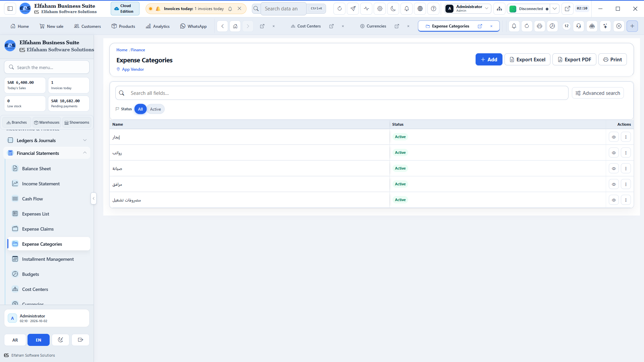
Task: Open Administrator account dropdown
Action: 468,9
